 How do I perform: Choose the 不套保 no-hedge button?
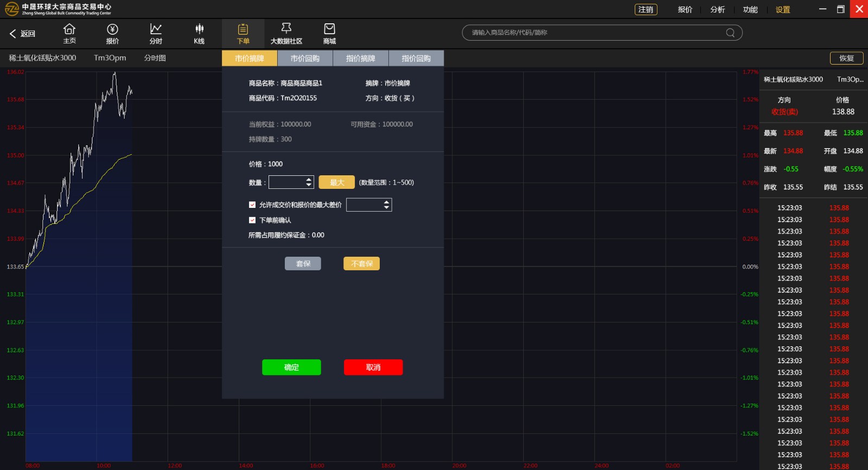(x=361, y=263)
